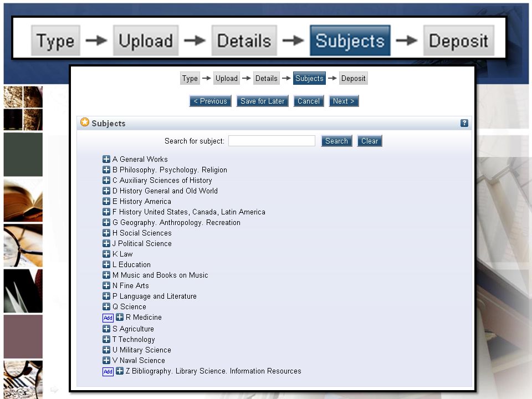Expand M Music and Books on Music
This screenshot has height=399, width=532.
click(106, 275)
